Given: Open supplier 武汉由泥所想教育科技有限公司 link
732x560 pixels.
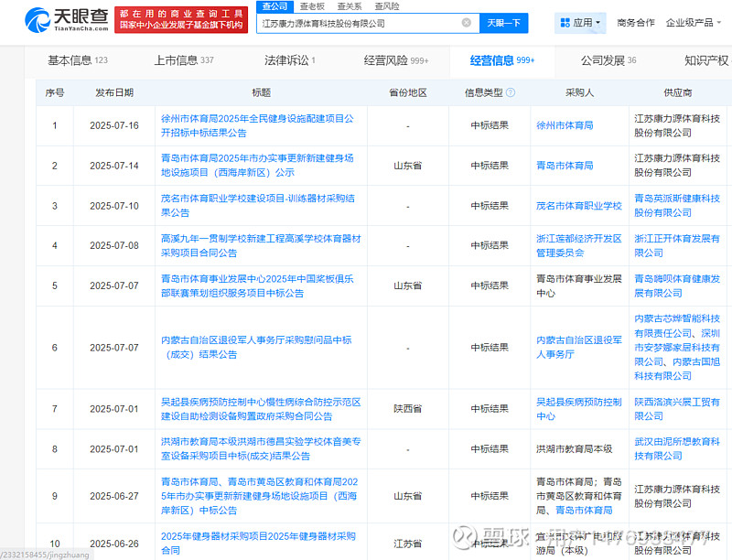Looking at the screenshot, I should [677, 449].
